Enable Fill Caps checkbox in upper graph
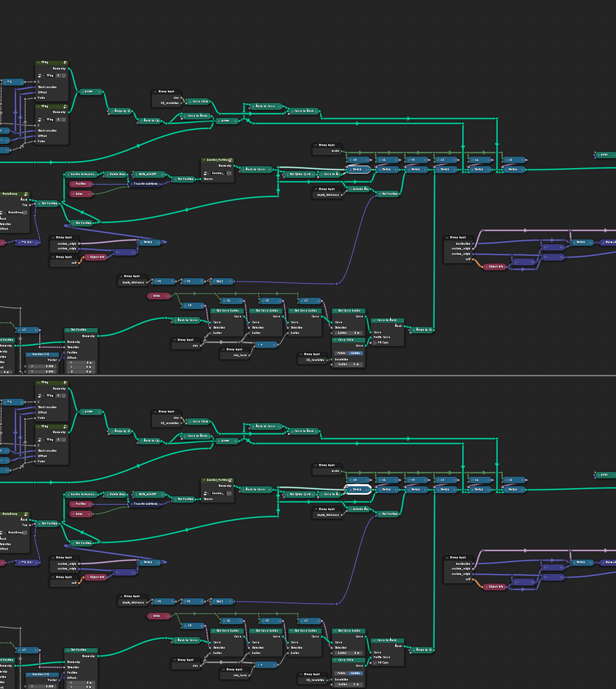616x689 pixels. [374, 342]
